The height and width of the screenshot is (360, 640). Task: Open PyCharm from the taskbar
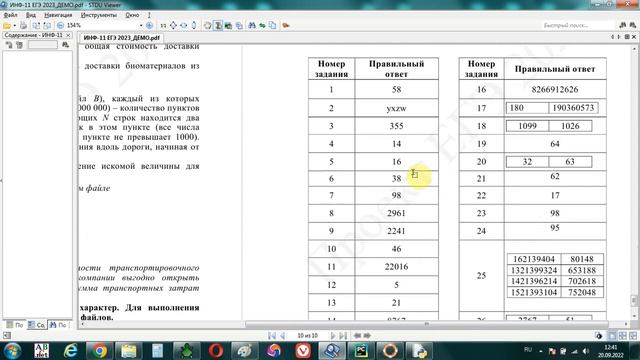pyautogui.click(x=361, y=351)
